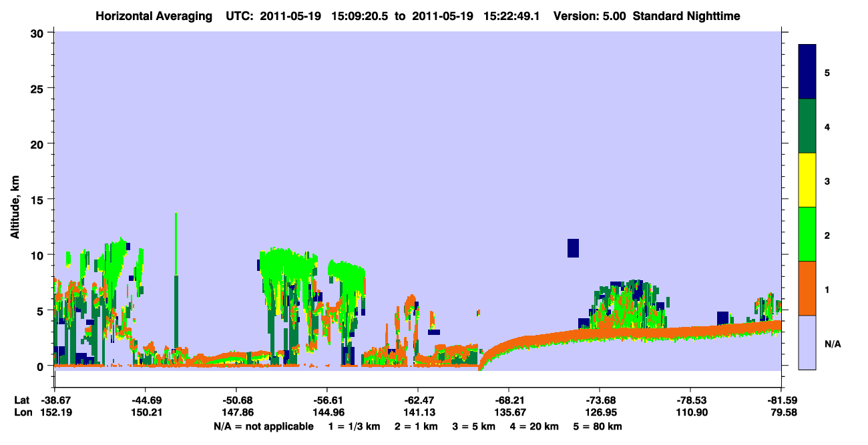Click the y-axis tick label 20

point(39,144)
